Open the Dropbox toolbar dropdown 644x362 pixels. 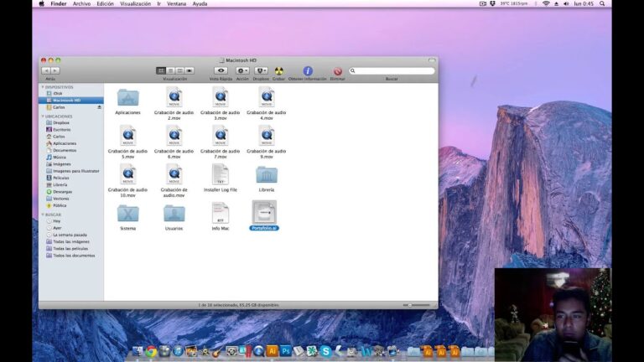261,70
